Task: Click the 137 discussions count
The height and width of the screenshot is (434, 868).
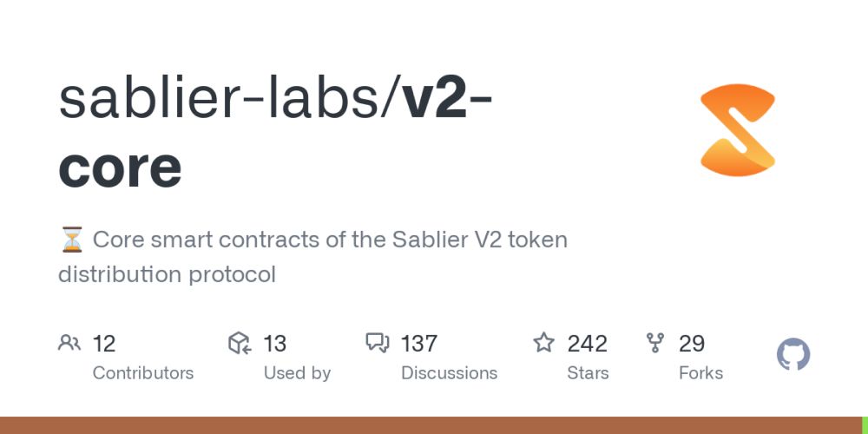Action: pos(418,344)
